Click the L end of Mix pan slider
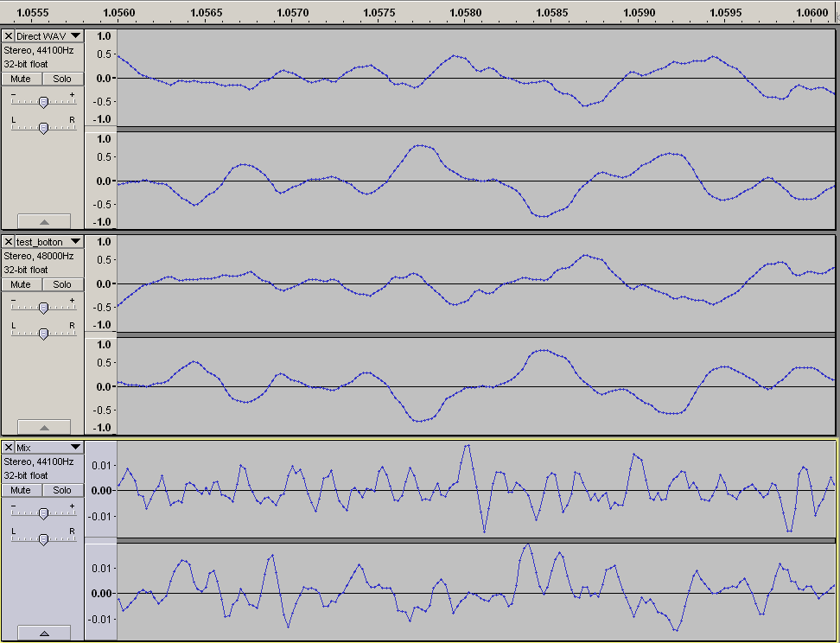Screen dimensions: 840x643 (14, 531)
